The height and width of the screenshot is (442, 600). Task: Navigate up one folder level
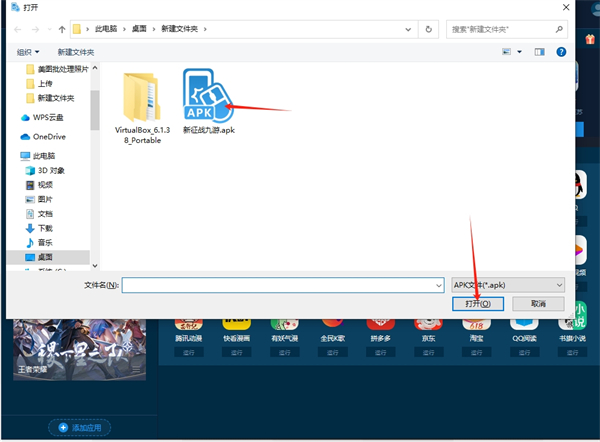[62, 29]
